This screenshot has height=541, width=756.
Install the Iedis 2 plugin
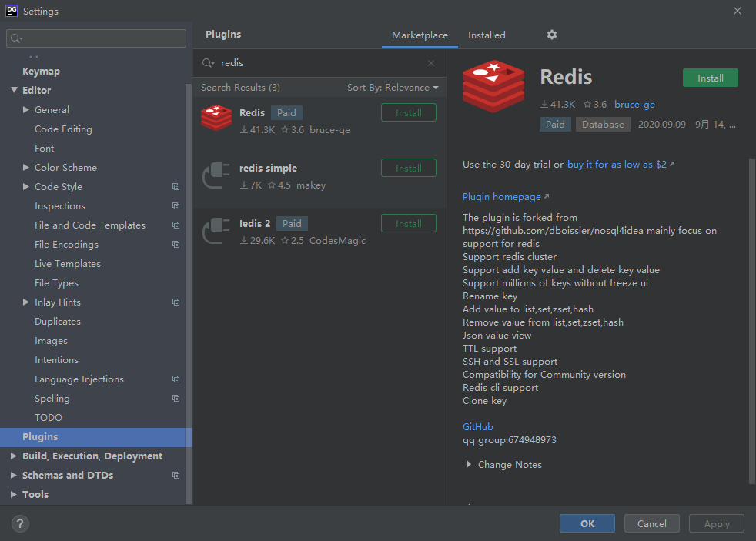(408, 223)
